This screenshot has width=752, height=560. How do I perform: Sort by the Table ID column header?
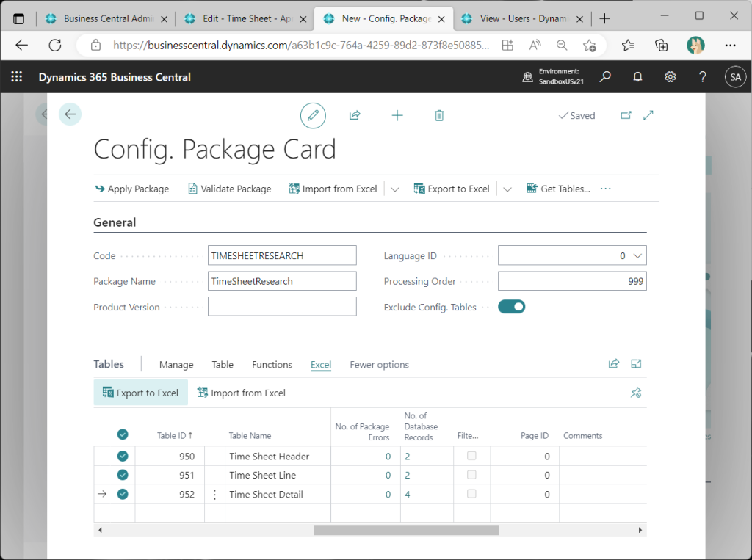175,435
